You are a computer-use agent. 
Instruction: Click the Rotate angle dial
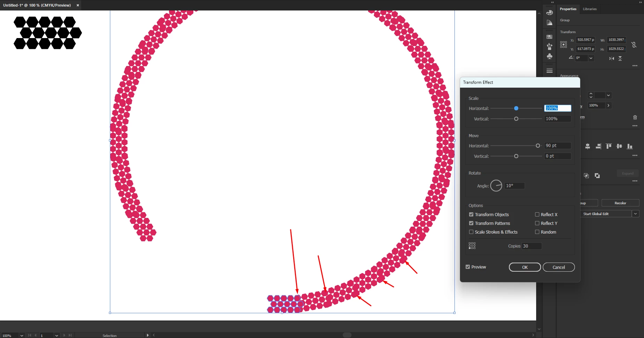click(x=496, y=186)
